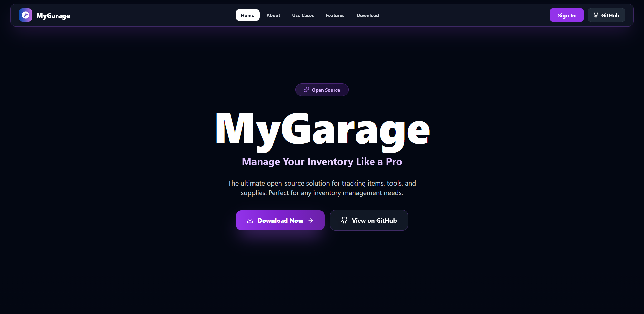
Task: Click the GitHub icon in the navbar button
Action: [x=596, y=15]
